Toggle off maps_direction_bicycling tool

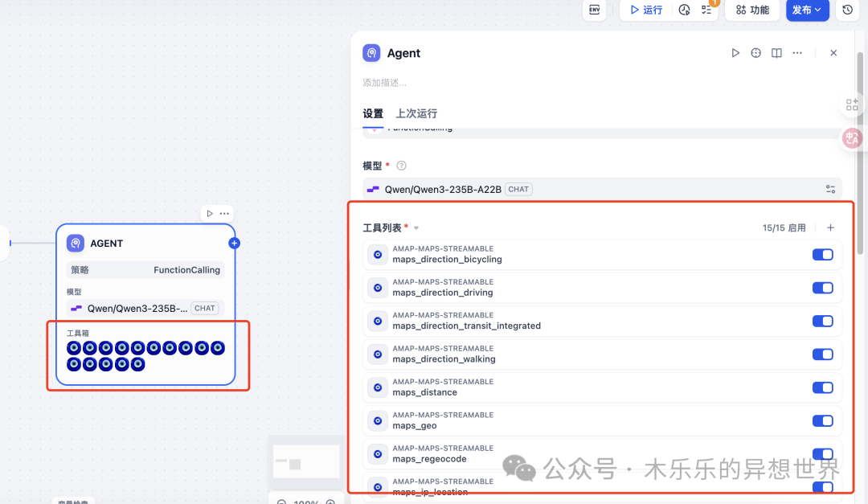(x=823, y=255)
